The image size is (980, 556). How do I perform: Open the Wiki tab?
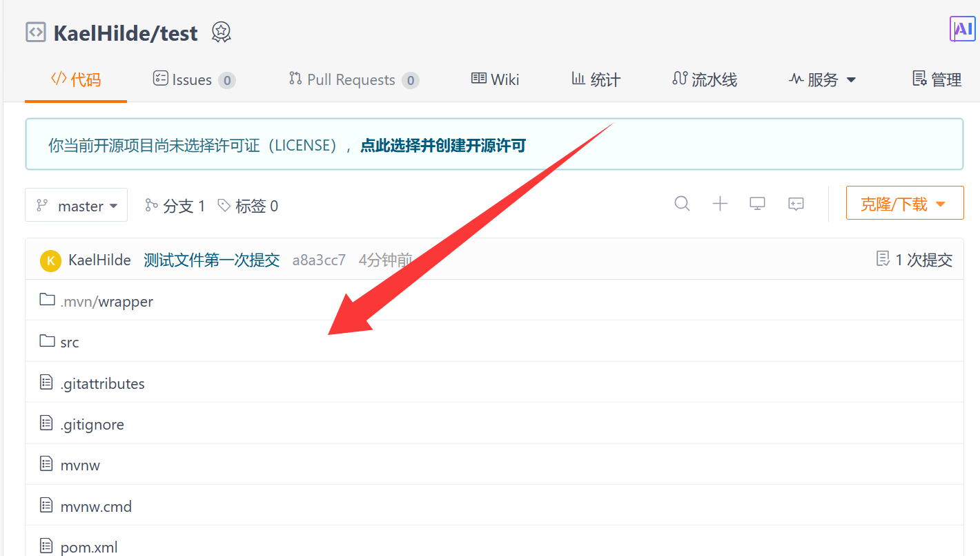click(x=495, y=79)
